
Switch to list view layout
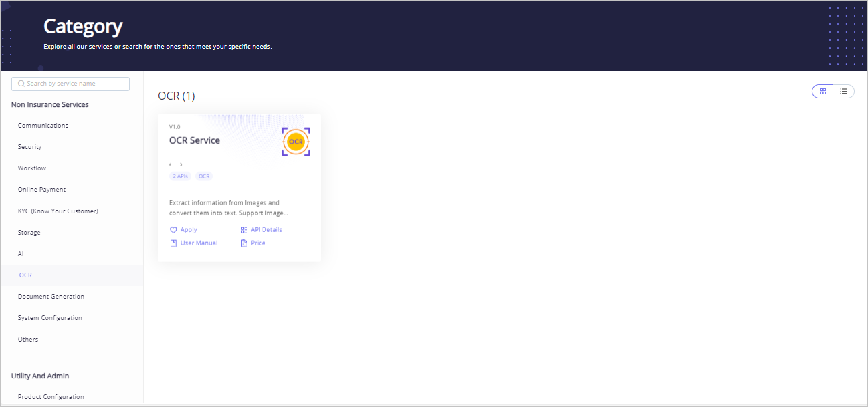click(844, 91)
